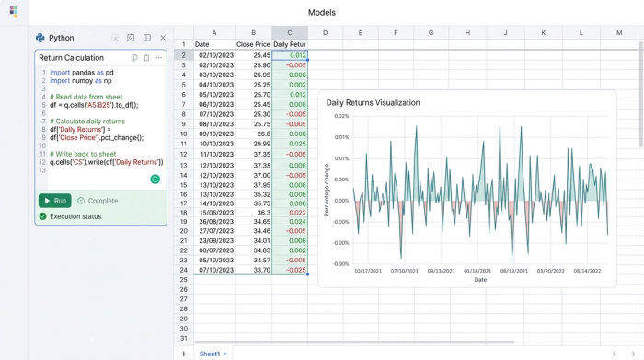Select column G header
The image size is (644, 360).
point(431,33)
